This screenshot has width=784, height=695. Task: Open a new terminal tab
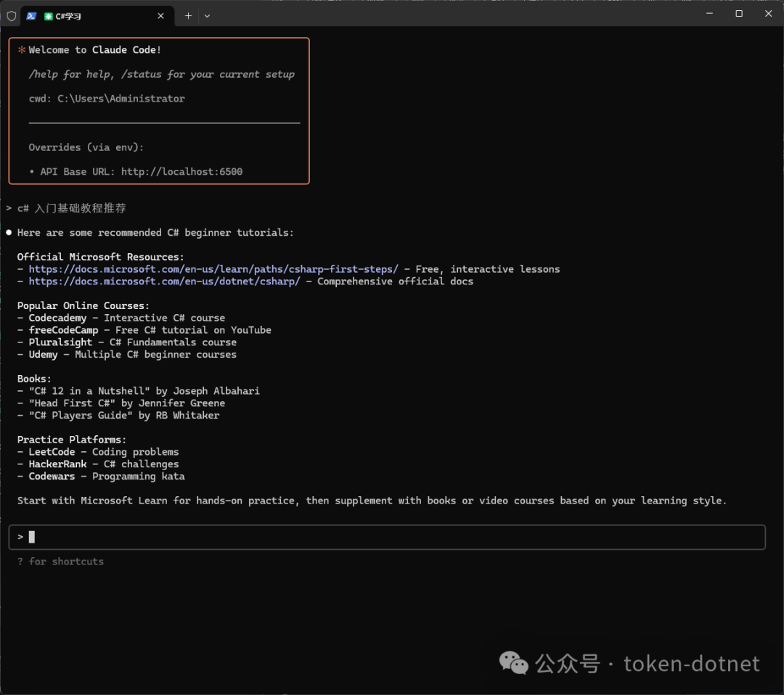(188, 16)
